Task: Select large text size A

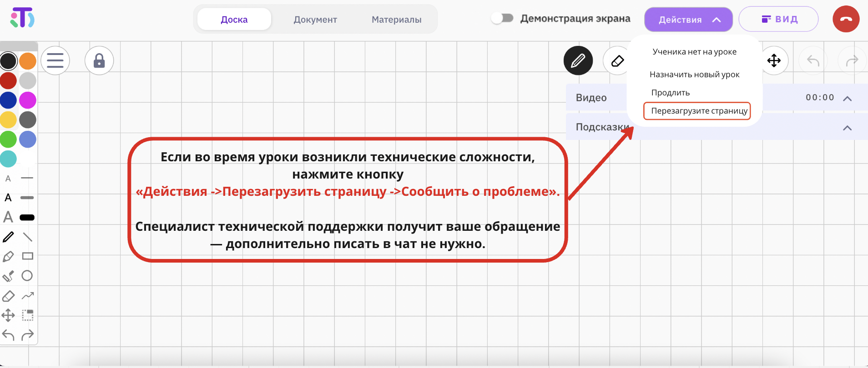Action: 8,217
